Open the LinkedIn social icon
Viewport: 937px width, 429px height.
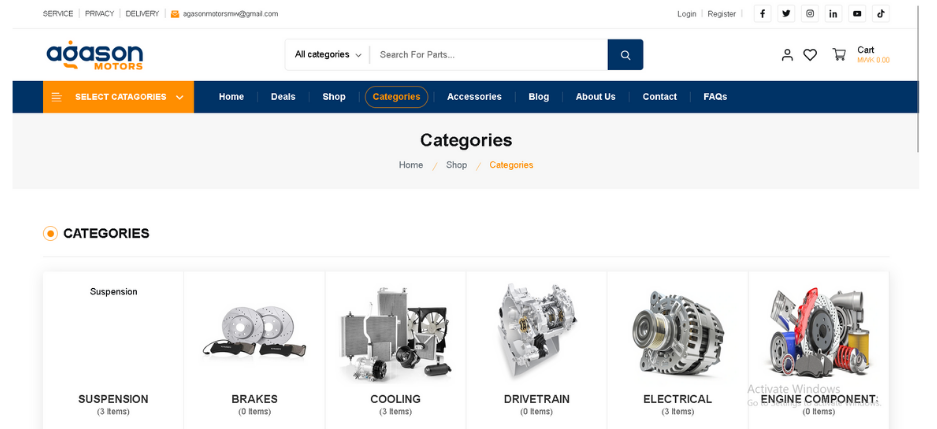(x=833, y=14)
